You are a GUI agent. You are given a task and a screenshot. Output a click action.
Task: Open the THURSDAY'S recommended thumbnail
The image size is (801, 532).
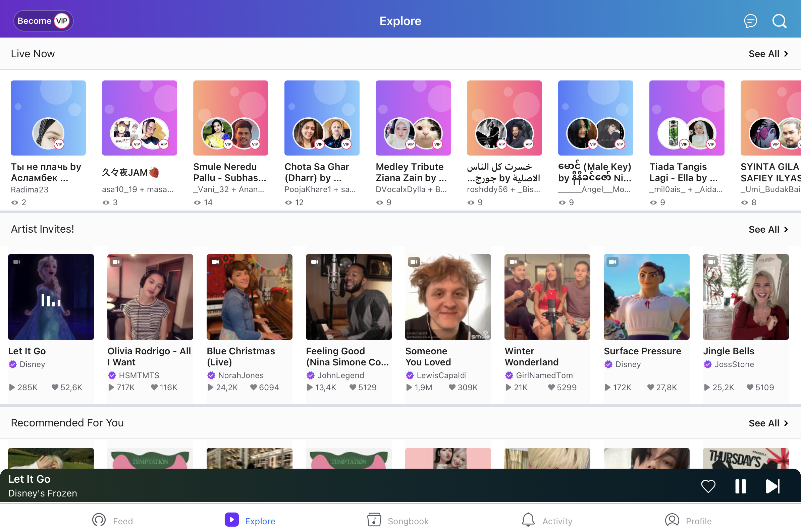click(x=746, y=458)
